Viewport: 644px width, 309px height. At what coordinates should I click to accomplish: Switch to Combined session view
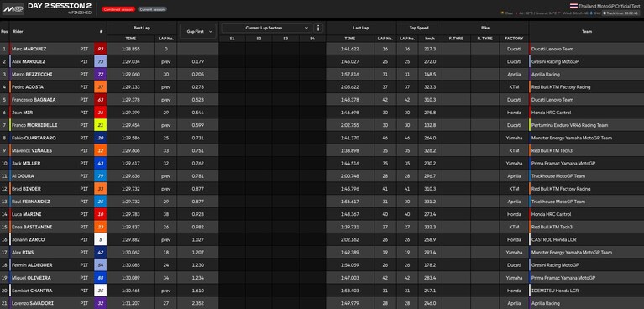coord(118,9)
